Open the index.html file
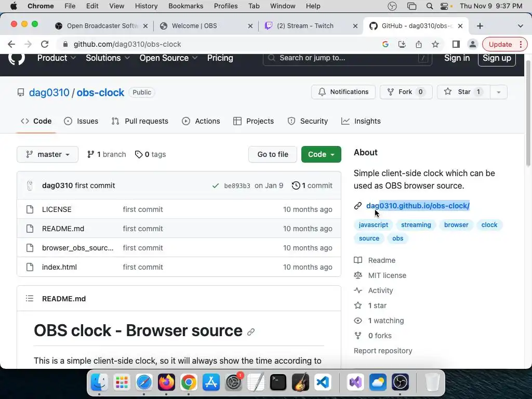 pos(59,267)
